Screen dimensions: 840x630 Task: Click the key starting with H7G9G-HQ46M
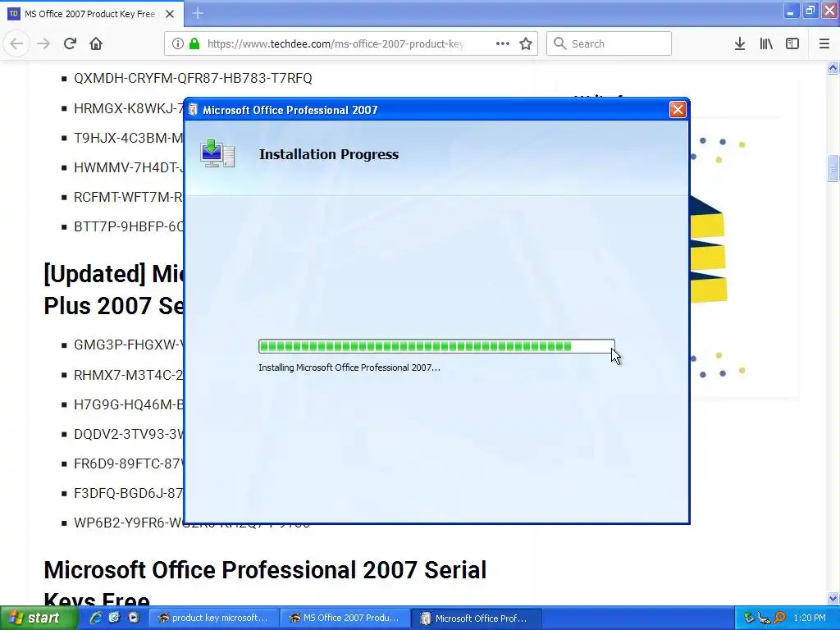click(x=129, y=404)
